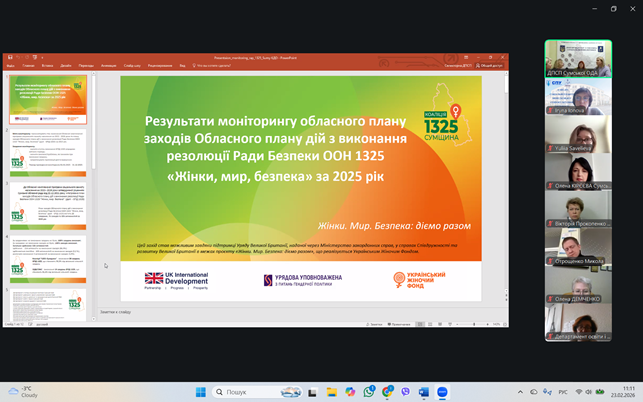Click the Windows Start button
643x402 pixels.
(x=200, y=392)
